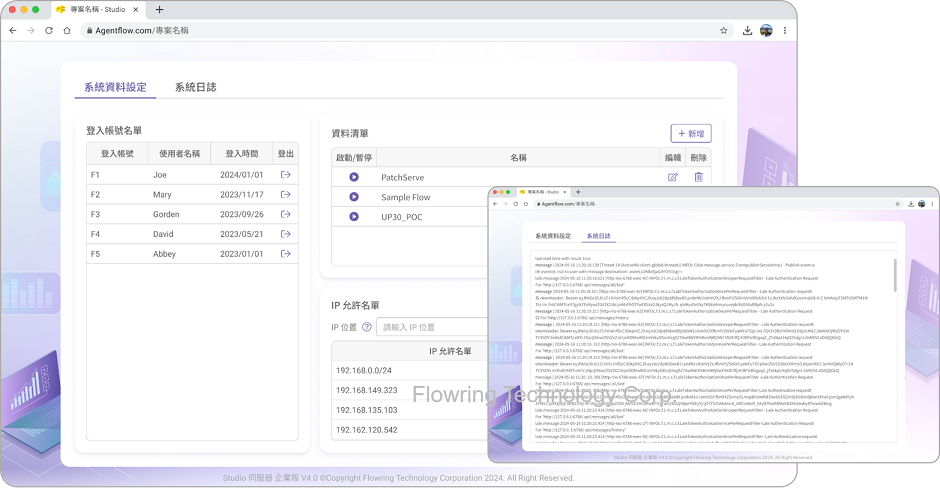Bookmark page with star in large window
The width and height of the screenshot is (940, 488).
725,30
